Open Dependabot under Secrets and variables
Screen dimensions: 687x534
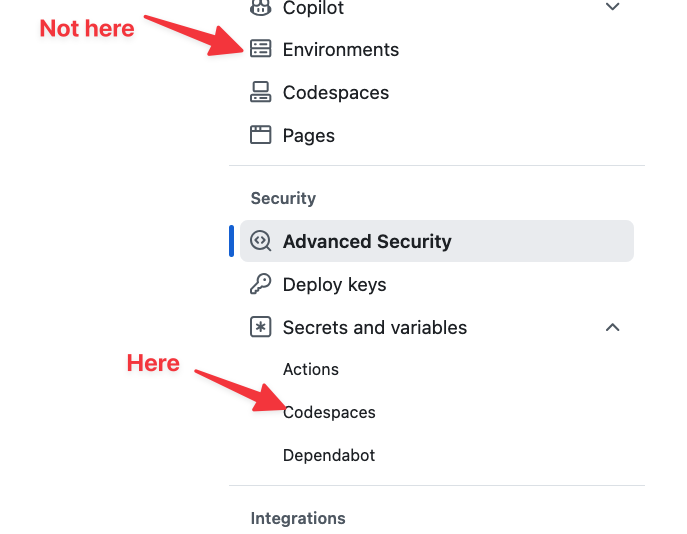tap(328, 455)
